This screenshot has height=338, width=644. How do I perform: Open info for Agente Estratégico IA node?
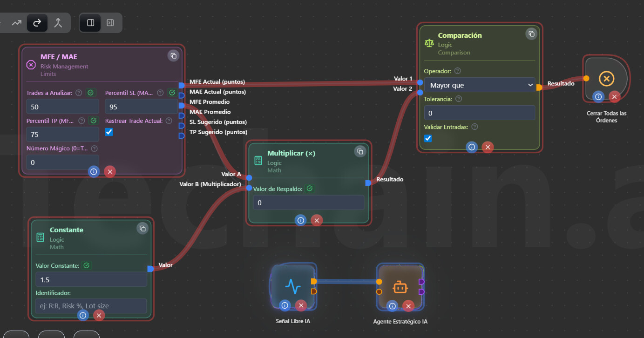pos(392,306)
